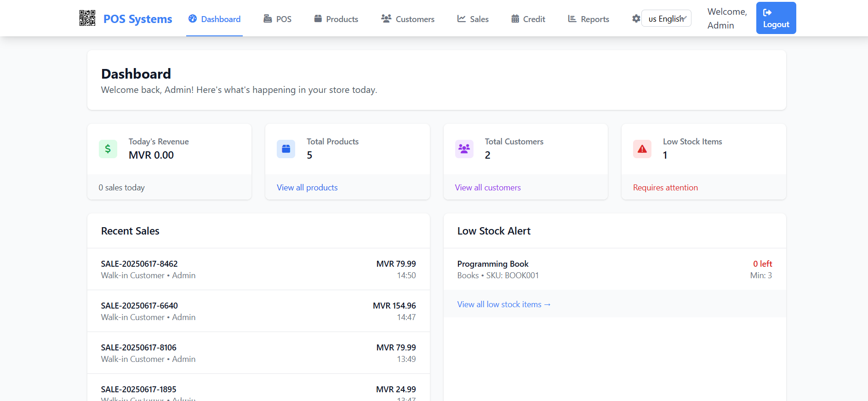Click the POS Systems brand title
Image resolution: width=868 pixels, height=401 pixels.
point(137,19)
